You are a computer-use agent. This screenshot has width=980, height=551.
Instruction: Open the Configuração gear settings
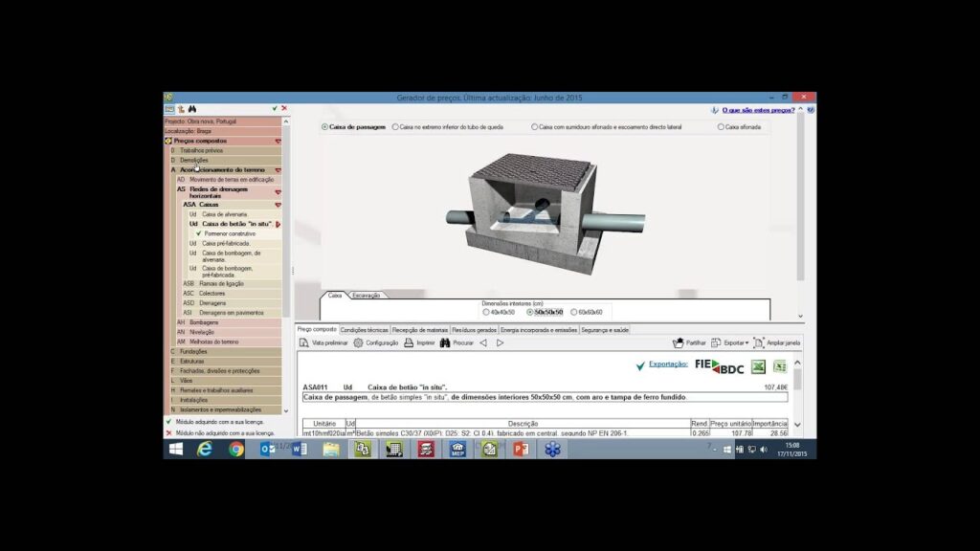click(375, 342)
